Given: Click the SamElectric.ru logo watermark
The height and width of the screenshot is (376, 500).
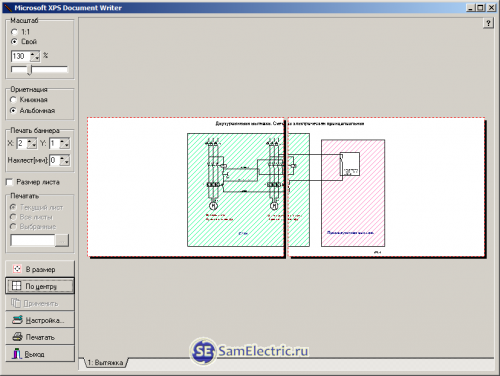Looking at the screenshot, I should pyautogui.click(x=249, y=351).
